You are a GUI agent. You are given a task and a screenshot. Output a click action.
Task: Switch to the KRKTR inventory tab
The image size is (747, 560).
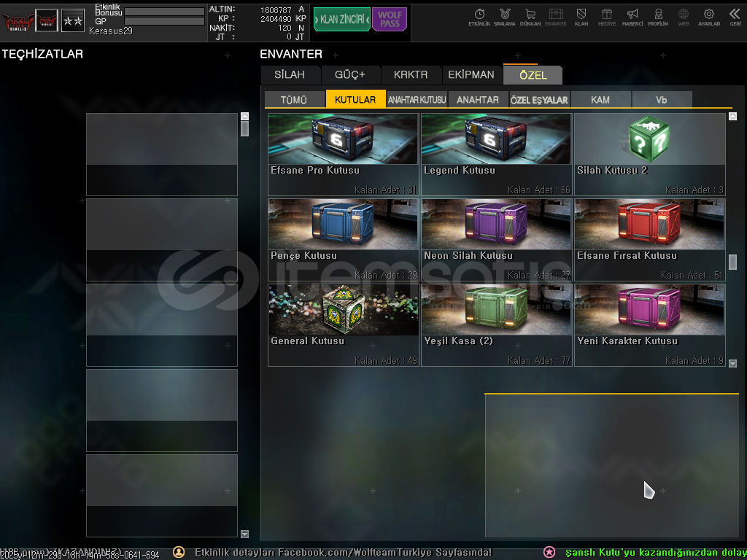410,75
